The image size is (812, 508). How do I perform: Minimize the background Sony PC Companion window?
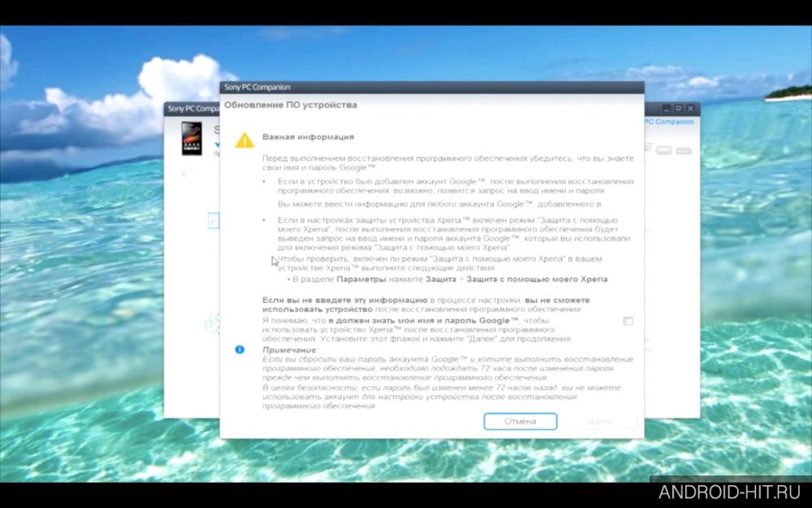point(667,109)
